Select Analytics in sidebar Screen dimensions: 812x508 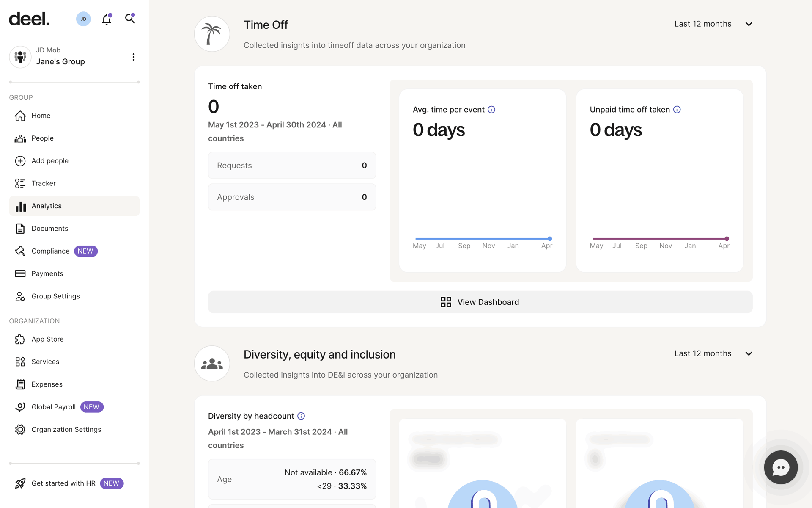[x=74, y=206]
